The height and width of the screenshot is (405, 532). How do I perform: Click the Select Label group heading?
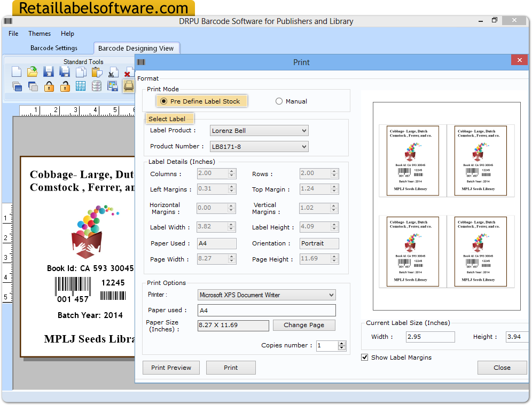pos(167,119)
